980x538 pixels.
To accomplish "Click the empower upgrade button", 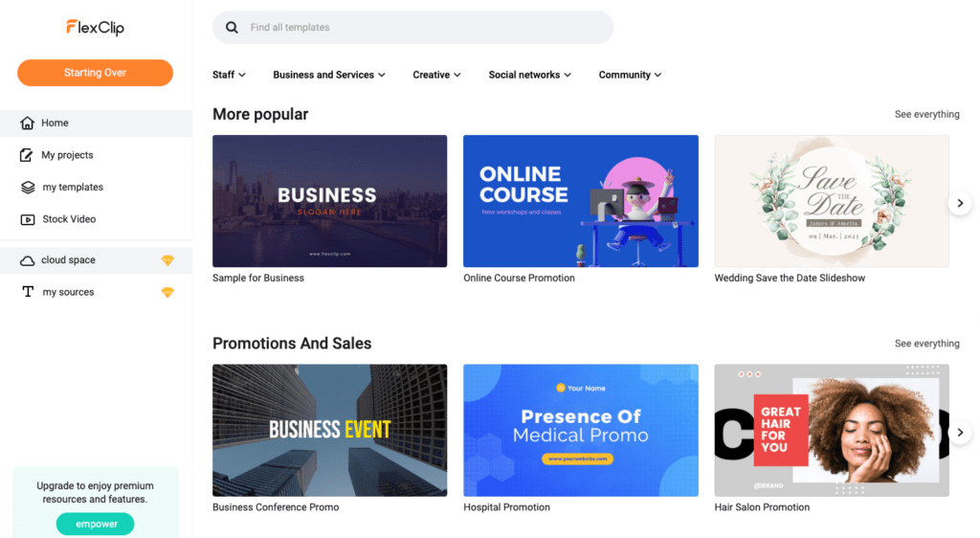I will click(x=95, y=524).
